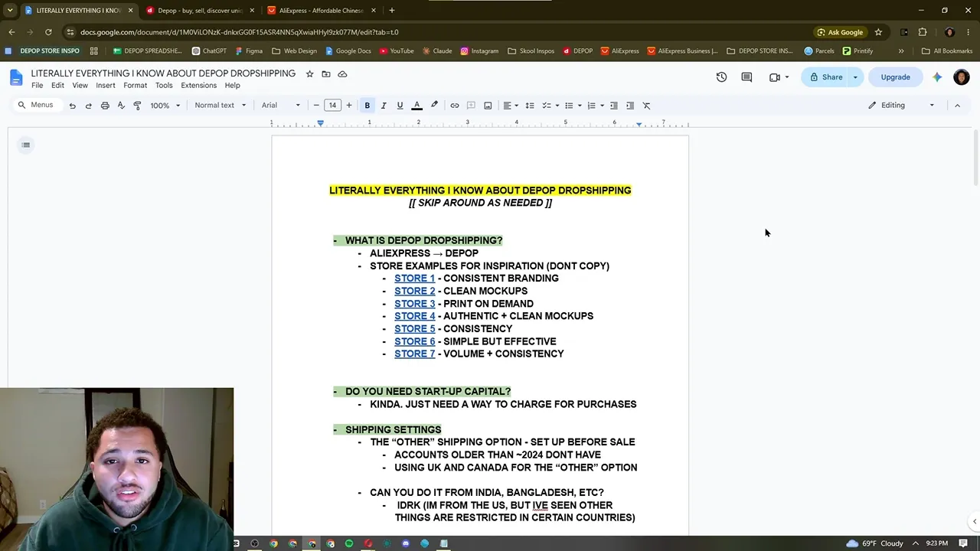Activate the Paint format tool
Image resolution: width=980 pixels, height=551 pixels.
[137, 106]
